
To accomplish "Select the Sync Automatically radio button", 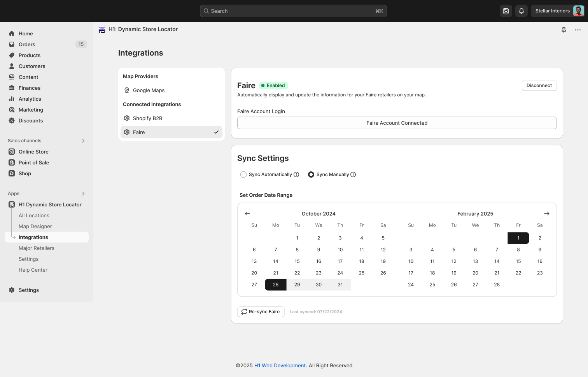I will (x=243, y=175).
